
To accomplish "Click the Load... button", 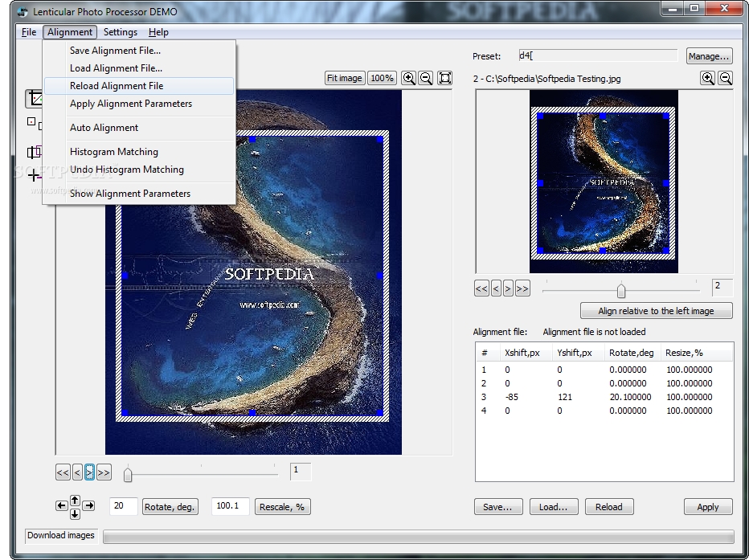I will click(553, 507).
